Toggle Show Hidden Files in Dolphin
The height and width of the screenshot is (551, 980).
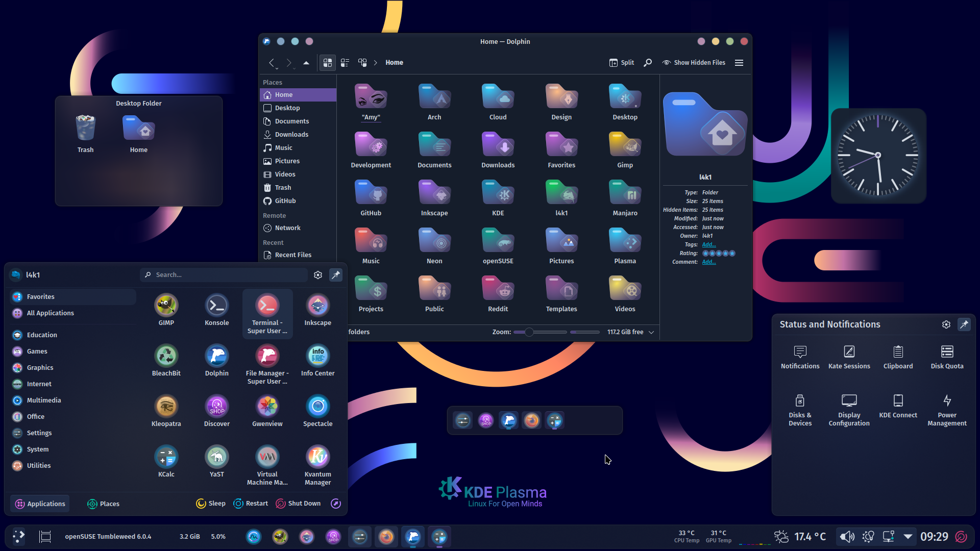click(x=694, y=63)
